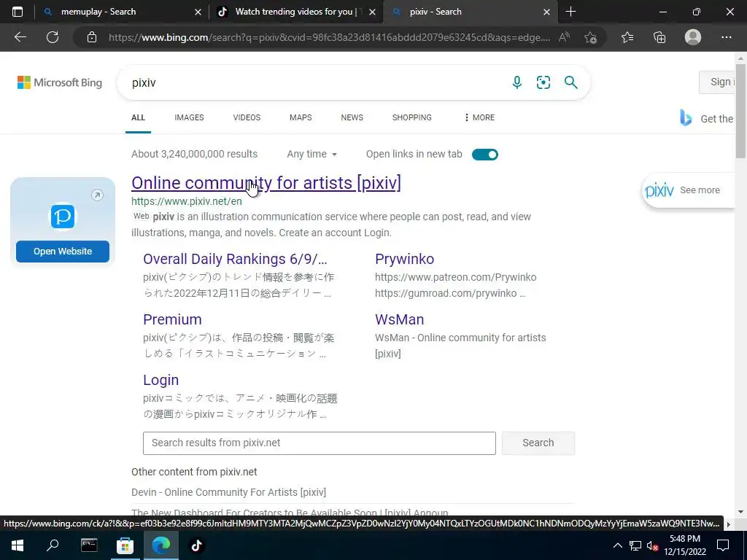
Task: Click the Microsoft Bing logo
Action: tap(60, 82)
